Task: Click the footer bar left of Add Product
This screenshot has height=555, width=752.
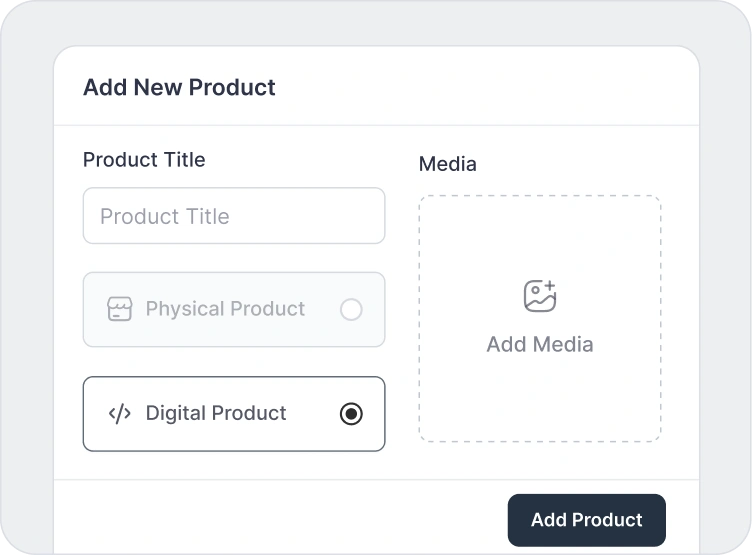Action: pyautogui.click(x=280, y=519)
